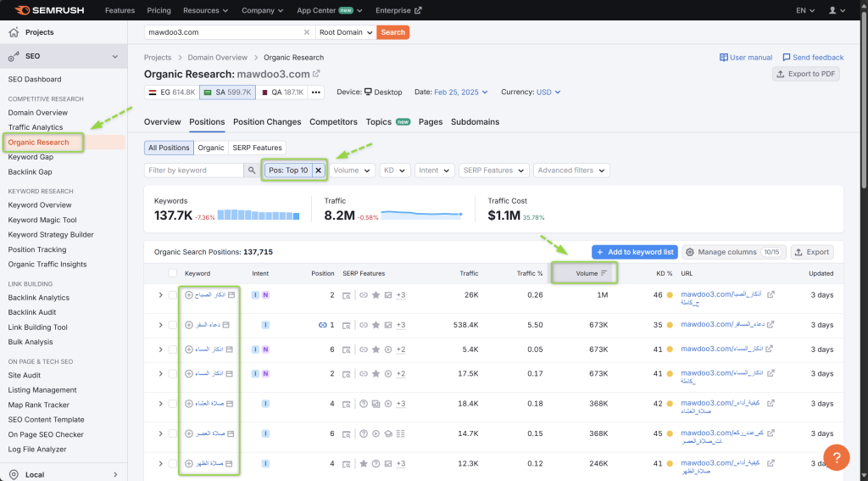The image size is (868, 481).
Task: Clear the domain search field with X
Action: pyautogui.click(x=307, y=32)
